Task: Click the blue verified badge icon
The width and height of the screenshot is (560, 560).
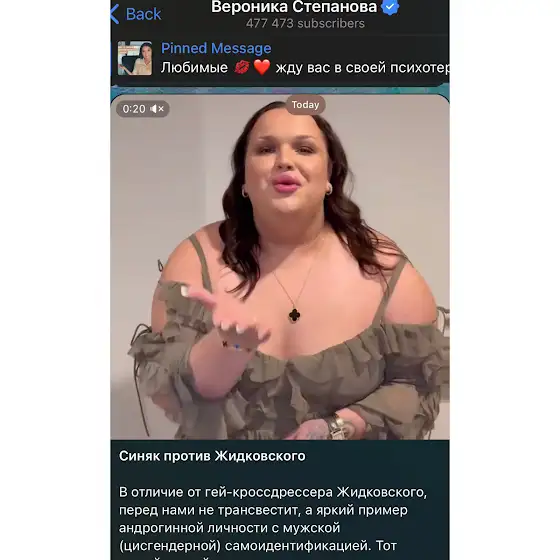Action: [x=390, y=7]
